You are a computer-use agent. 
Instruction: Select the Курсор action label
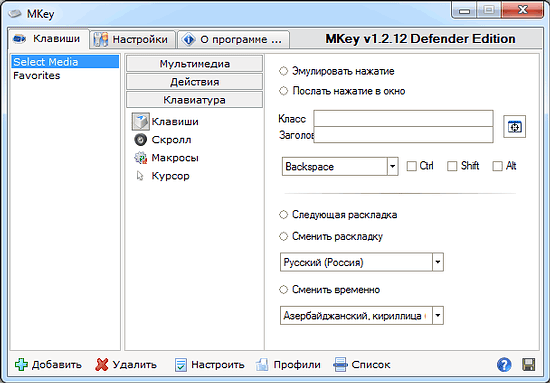point(170,176)
